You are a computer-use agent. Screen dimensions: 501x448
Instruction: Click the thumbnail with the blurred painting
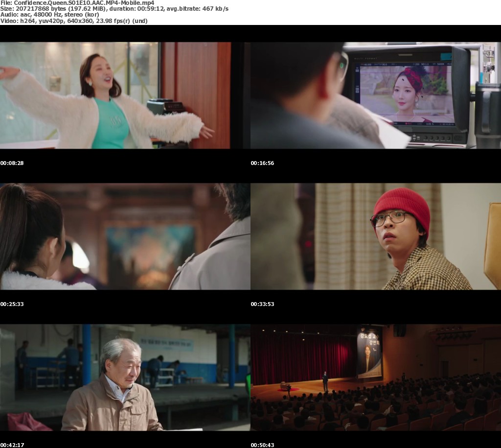tap(125, 236)
